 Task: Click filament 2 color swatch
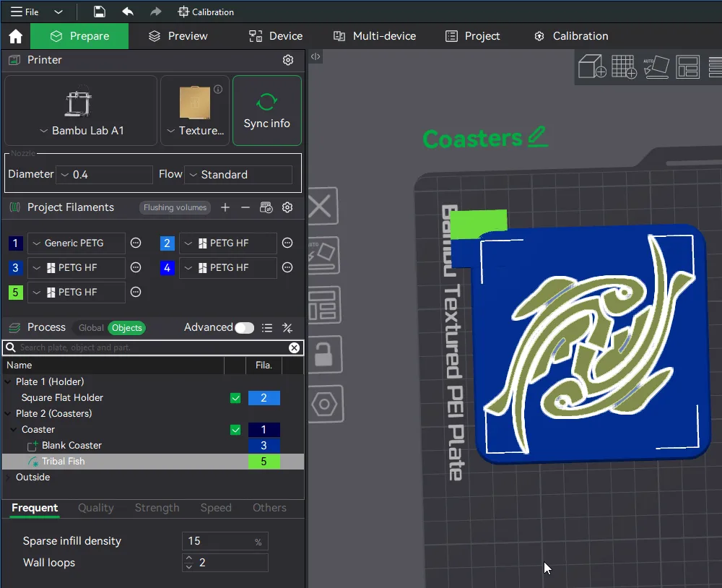(168, 243)
